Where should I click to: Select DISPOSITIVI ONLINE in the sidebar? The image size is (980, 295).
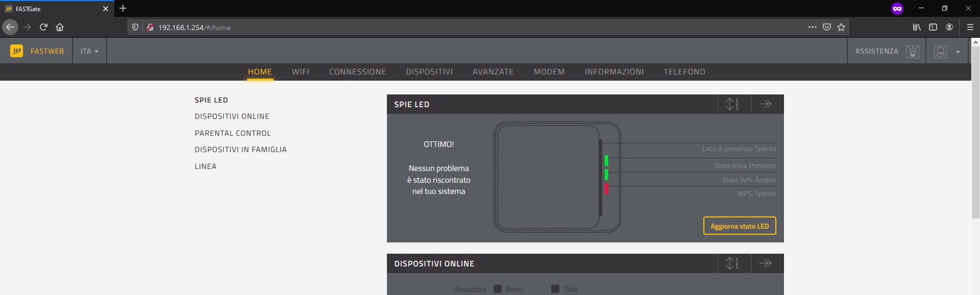tap(232, 116)
